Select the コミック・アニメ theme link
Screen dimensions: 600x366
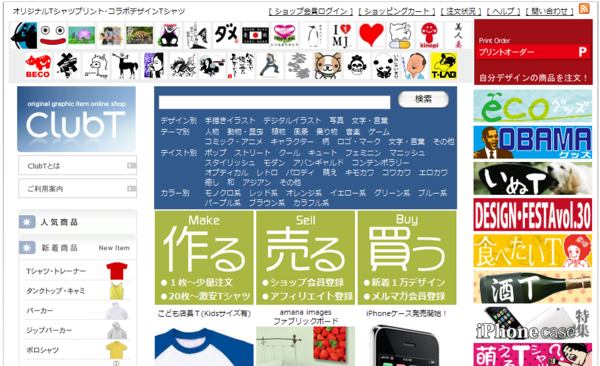[x=233, y=142]
